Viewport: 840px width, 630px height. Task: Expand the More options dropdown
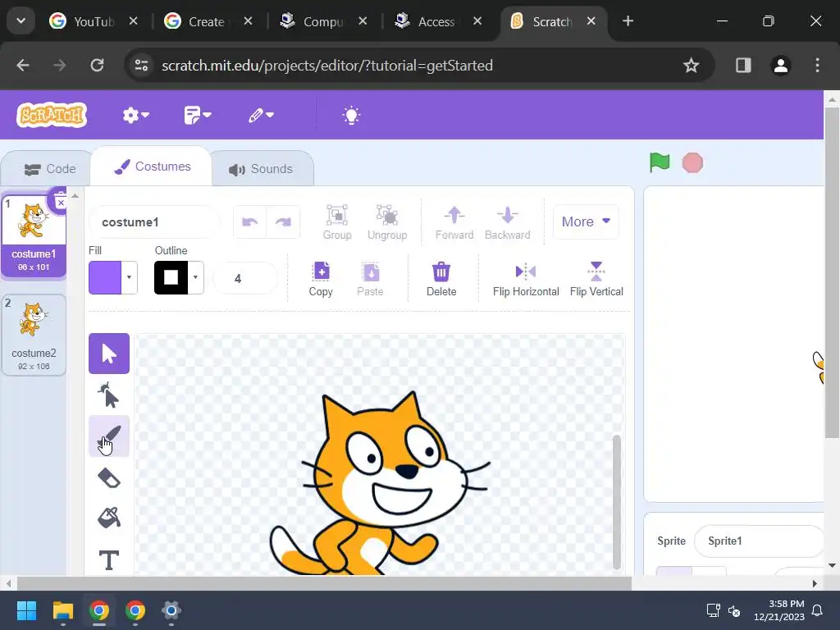586,221
